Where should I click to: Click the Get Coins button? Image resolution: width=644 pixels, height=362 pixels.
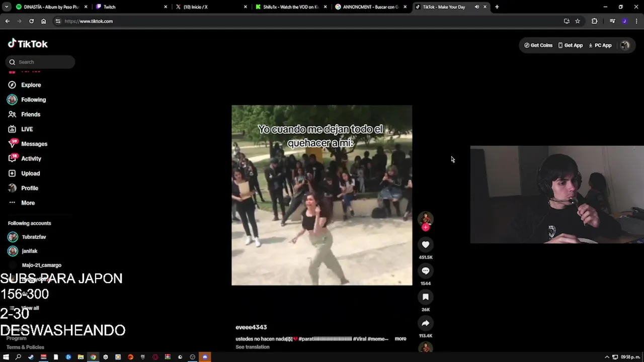coord(538,45)
